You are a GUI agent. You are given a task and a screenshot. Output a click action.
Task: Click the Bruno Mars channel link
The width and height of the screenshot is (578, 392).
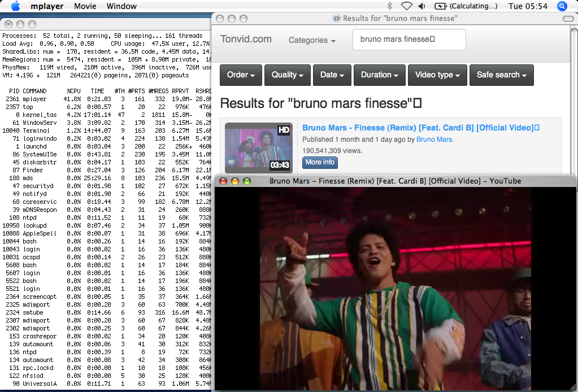point(434,140)
